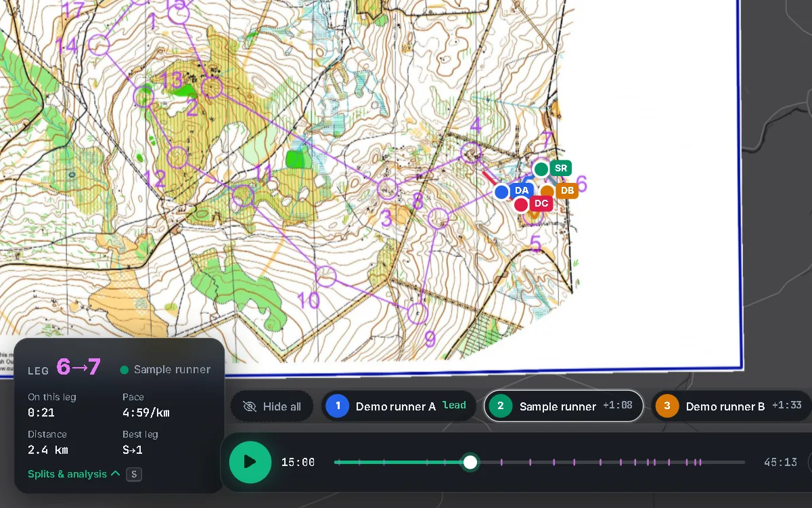This screenshot has width=812, height=508.
Task: Select Demo runner B chip
Action: click(x=731, y=406)
